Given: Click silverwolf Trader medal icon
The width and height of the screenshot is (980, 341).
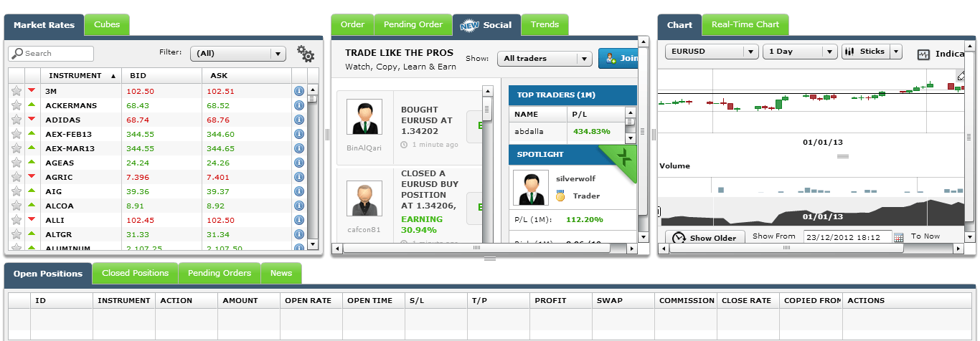Looking at the screenshot, I should [x=560, y=196].
